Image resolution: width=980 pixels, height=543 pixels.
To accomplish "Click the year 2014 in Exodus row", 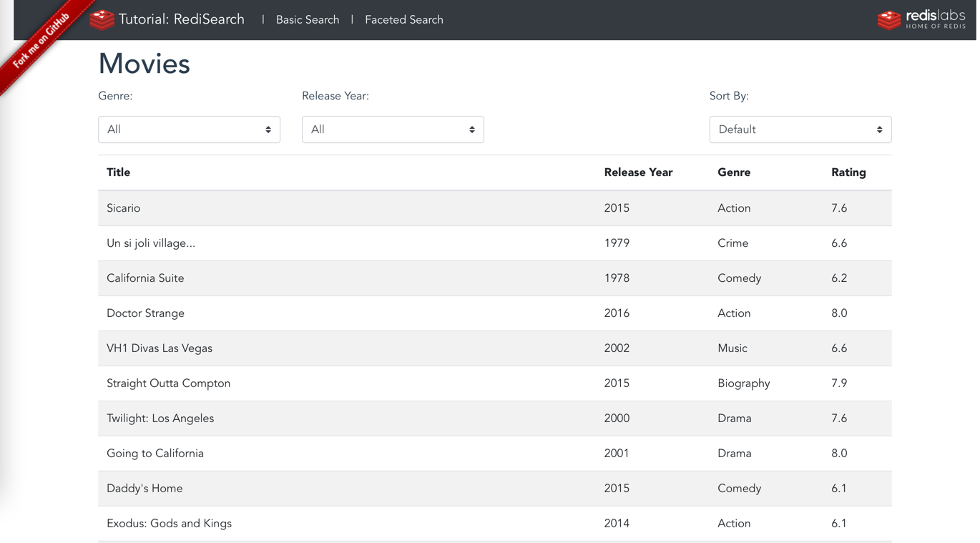I will tap(617, 524).
